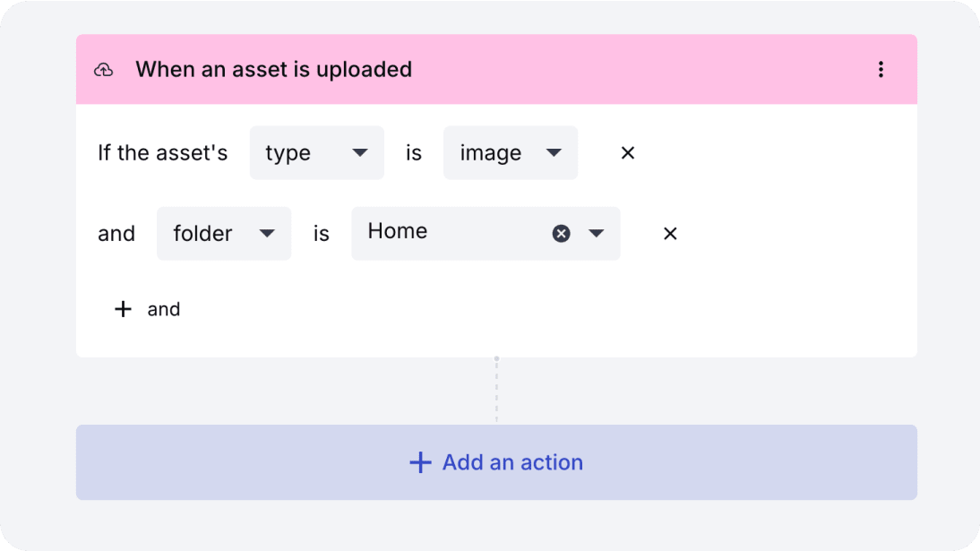Screen dimensions: 980x551
Task: Click the Home text in folder field
Action: (x=398, y=231)
